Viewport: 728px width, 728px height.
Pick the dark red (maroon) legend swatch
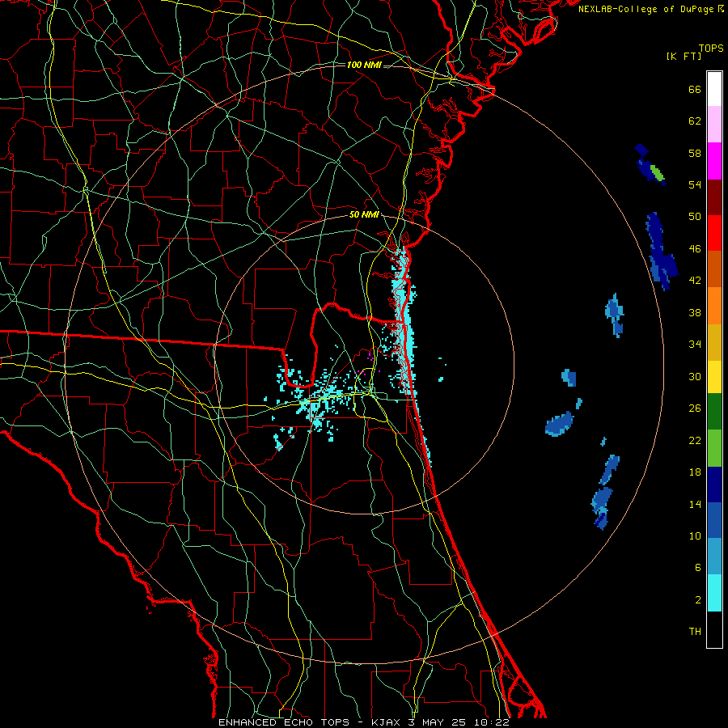coord(714,197)
